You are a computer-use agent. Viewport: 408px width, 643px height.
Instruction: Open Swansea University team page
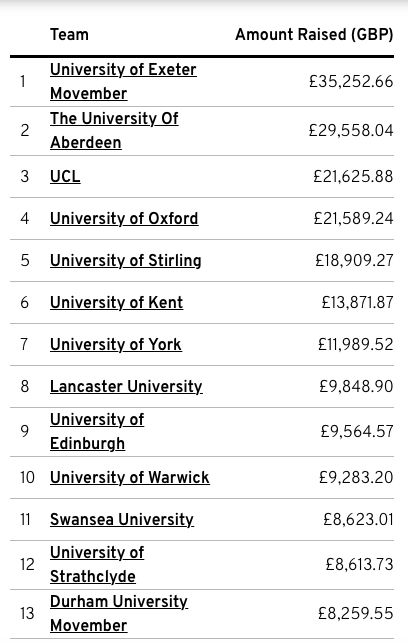click(122, 519)
